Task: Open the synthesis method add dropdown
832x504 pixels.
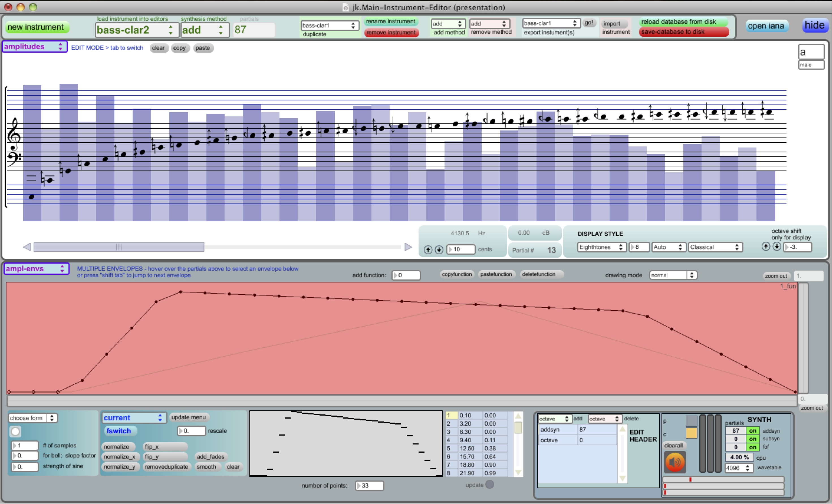Action: tap(205, 30)
